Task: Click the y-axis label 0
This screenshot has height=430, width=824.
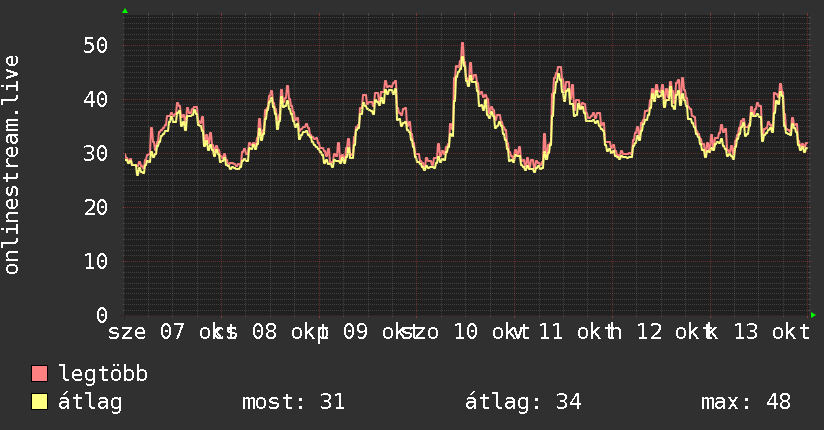Action: click(x=102, y=315)
